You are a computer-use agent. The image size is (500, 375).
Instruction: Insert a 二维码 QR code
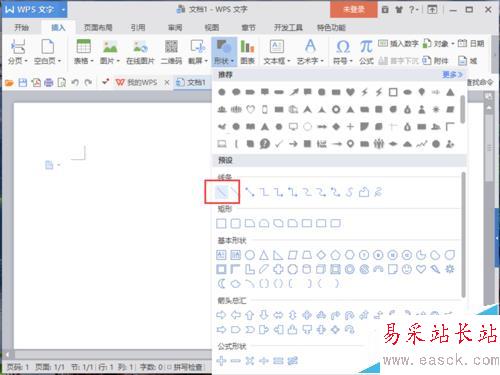pyautogui.click(x=171, y=52)
